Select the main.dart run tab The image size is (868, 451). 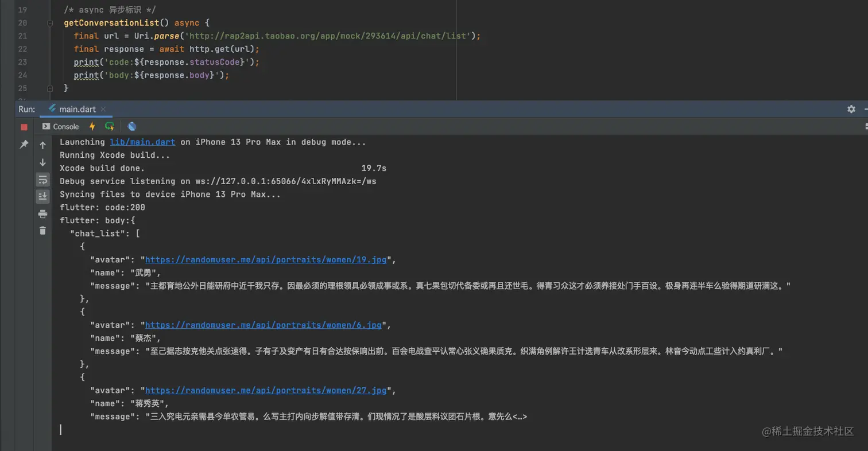coord(77,109)
